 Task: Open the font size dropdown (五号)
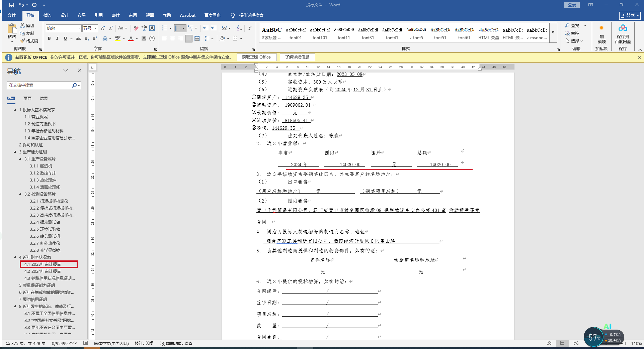[x=95, y=28]
